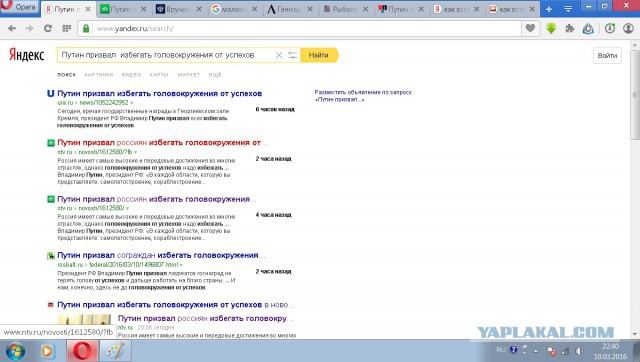Go forward to next page
Viewport: 640px width, 362px height.
(x=29, y=29)
